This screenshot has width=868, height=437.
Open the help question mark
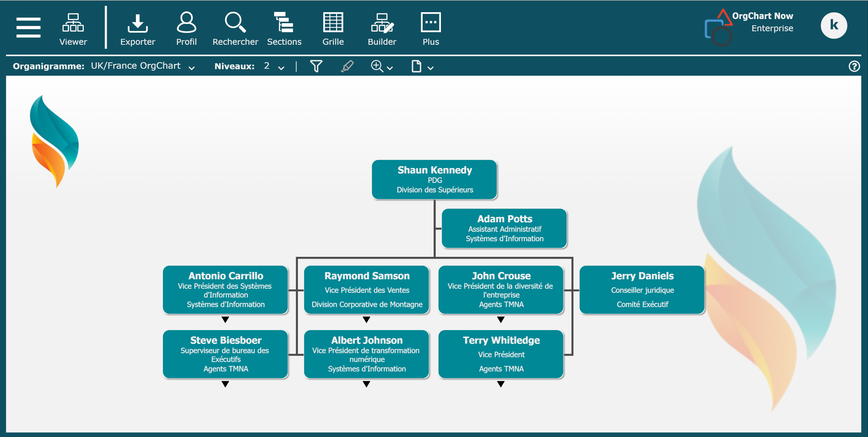(854, 66)
